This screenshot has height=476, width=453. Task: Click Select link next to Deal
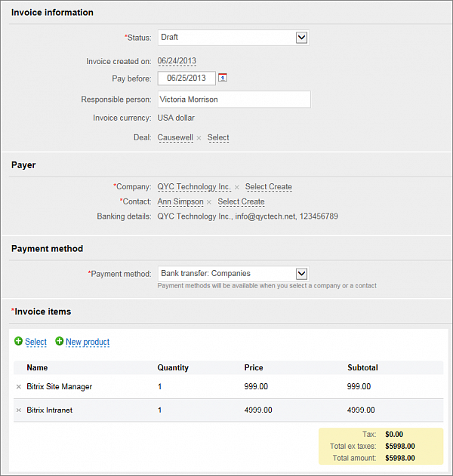click(x=218, y=138)
